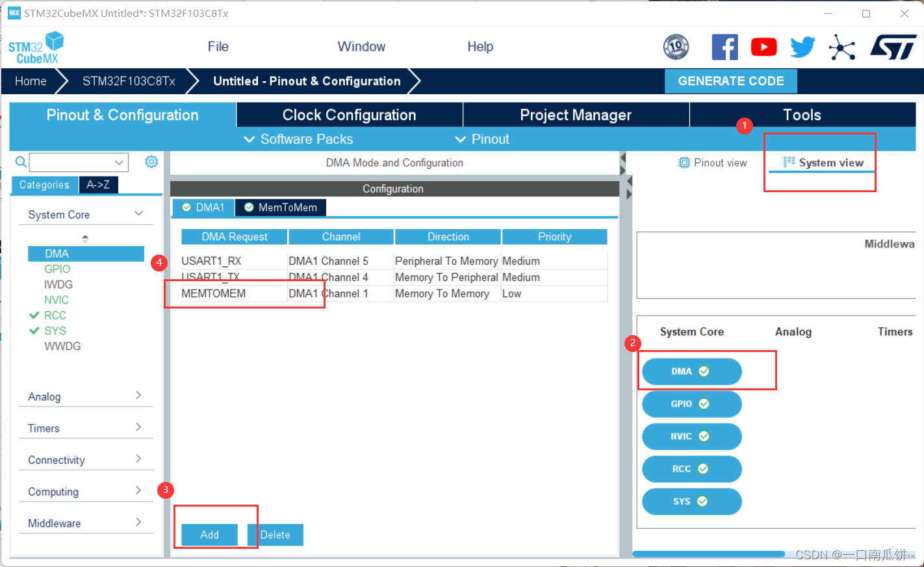This screenshot has width=924, height=567.
Task: Open the Software Packs dropdown
Action: click(x=298, y=139)
